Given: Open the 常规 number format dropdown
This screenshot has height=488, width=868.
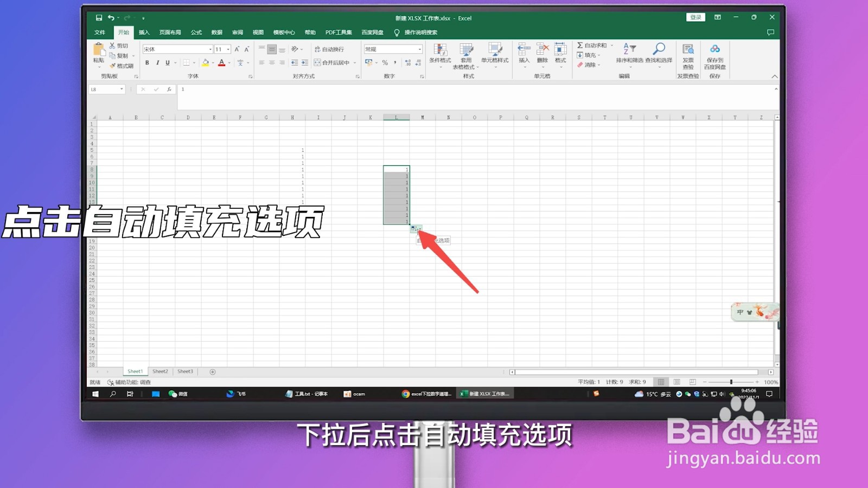Looking at the screenshot, I should [x=419, y=49].
